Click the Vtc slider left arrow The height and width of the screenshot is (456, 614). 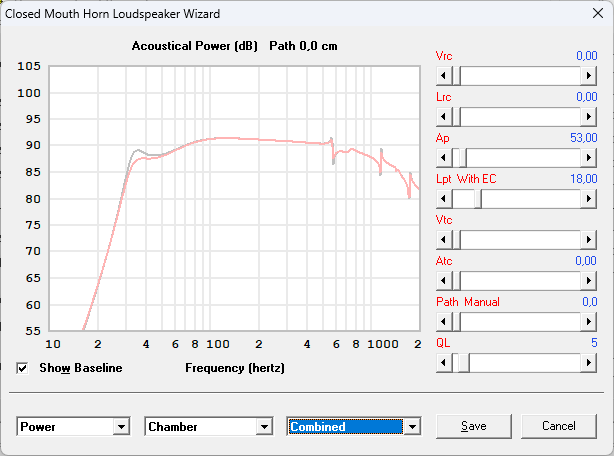coord(444,240)
